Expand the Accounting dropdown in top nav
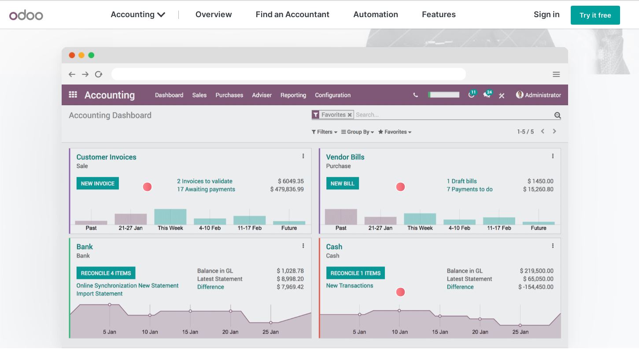Image resolution: width=639 pixels, height=364 pixels. coord(138,15)
